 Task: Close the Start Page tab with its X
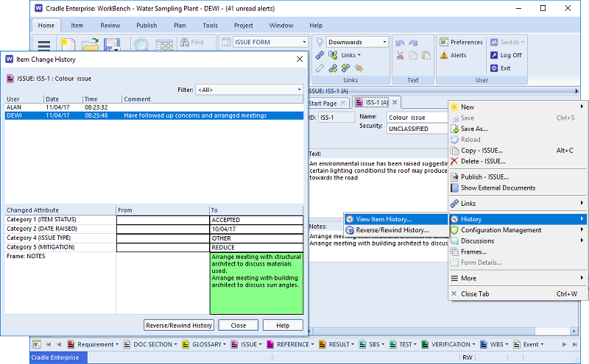click(343, 103)
